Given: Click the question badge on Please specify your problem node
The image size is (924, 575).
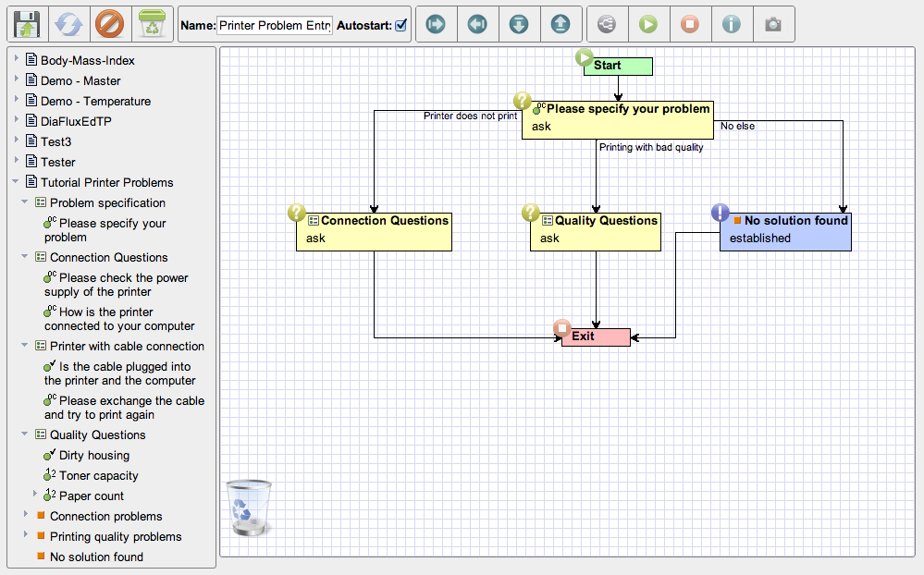Looking at the screenshot, I should pos(522,101).
